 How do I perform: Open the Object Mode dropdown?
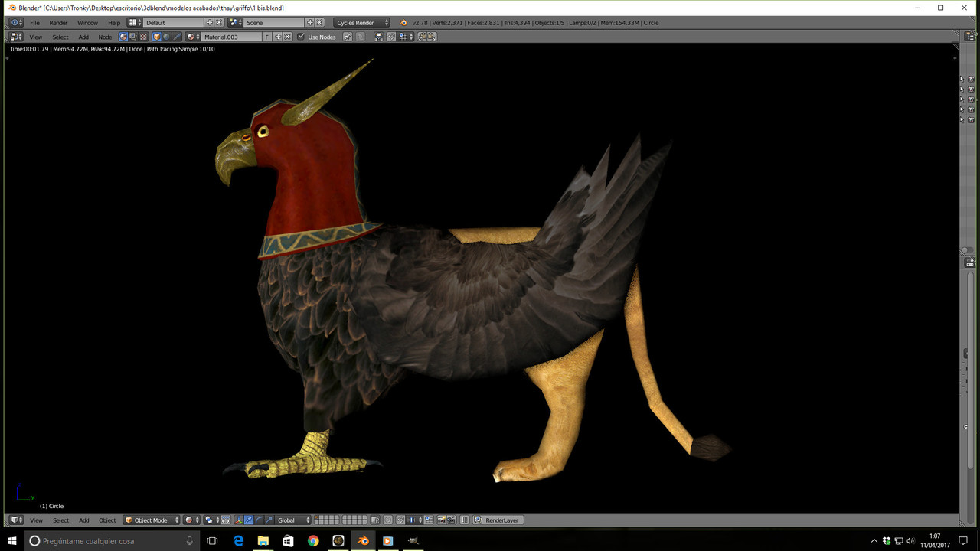click(152, 520)
